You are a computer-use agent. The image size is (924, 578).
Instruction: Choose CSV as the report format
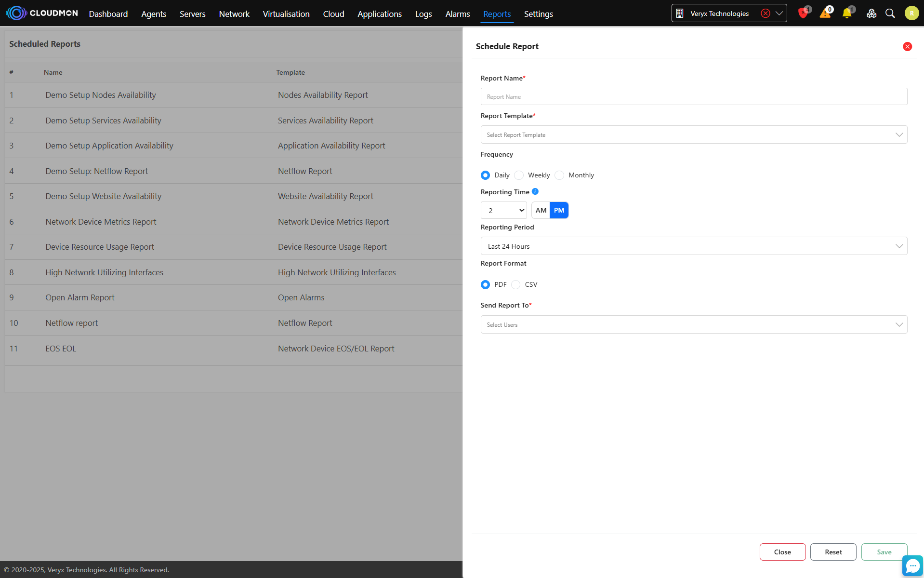pos(516,285)
